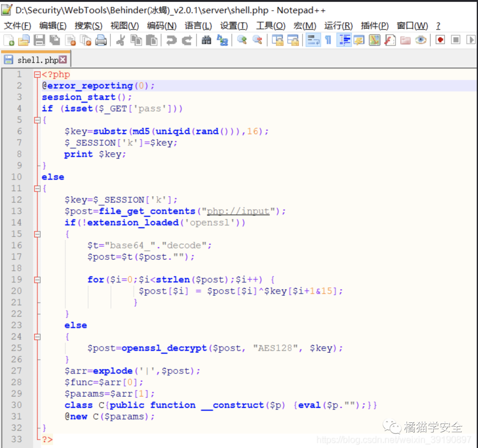Open Find with binoculars icon

(x=206, y=40)
